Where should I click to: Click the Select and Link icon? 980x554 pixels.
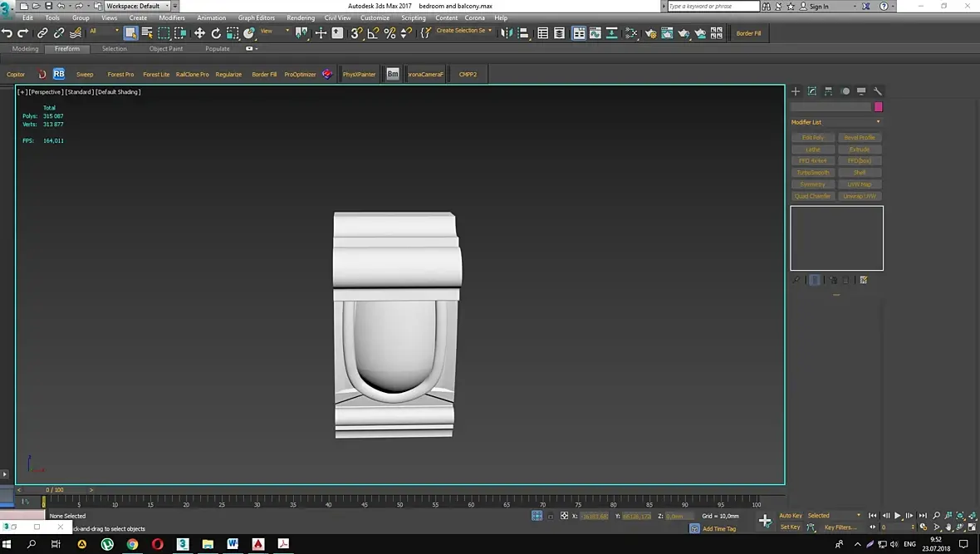point(42,33)
